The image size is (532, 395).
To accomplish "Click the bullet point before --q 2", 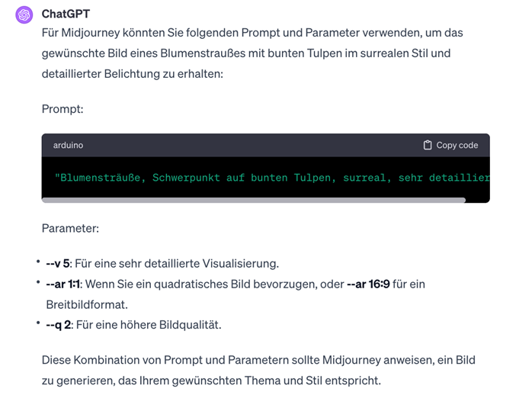I will (38, 323).
